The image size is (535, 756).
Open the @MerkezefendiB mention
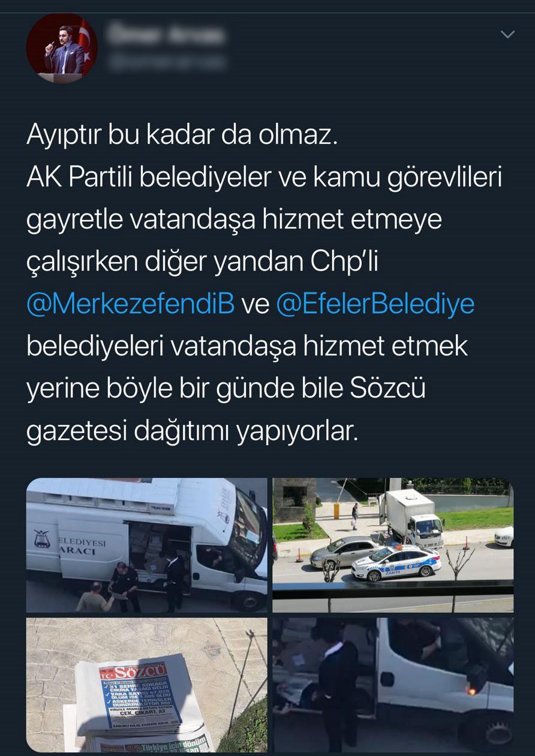coord(130,305)
